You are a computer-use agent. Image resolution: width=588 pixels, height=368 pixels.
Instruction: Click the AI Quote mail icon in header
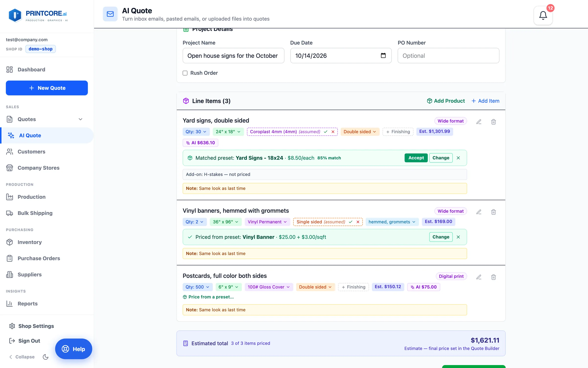click(110, 14)
